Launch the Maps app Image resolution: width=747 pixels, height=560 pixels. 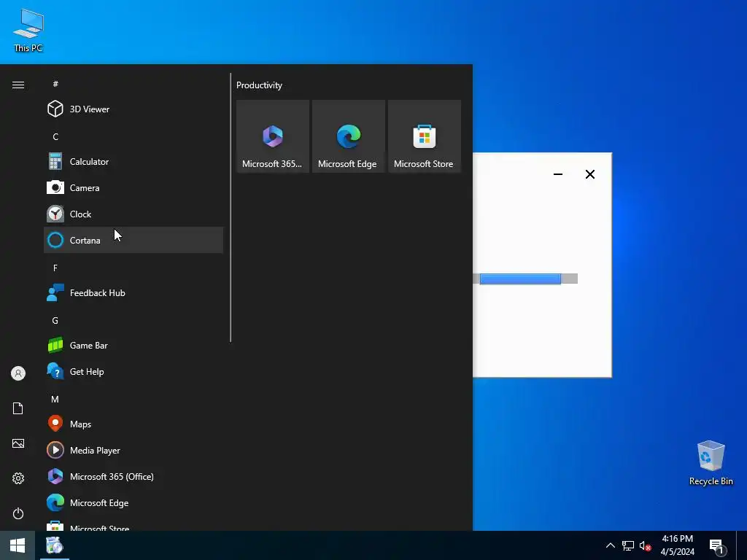point(133,424)
